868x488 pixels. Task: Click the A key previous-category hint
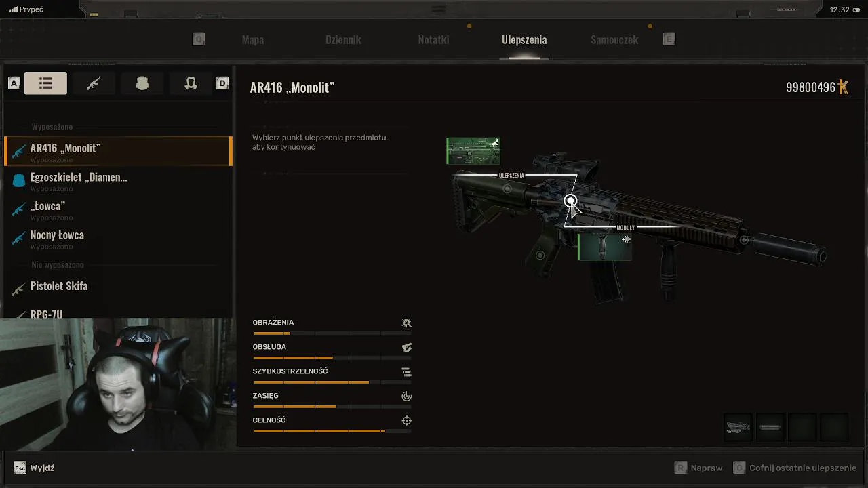(14, 83)
